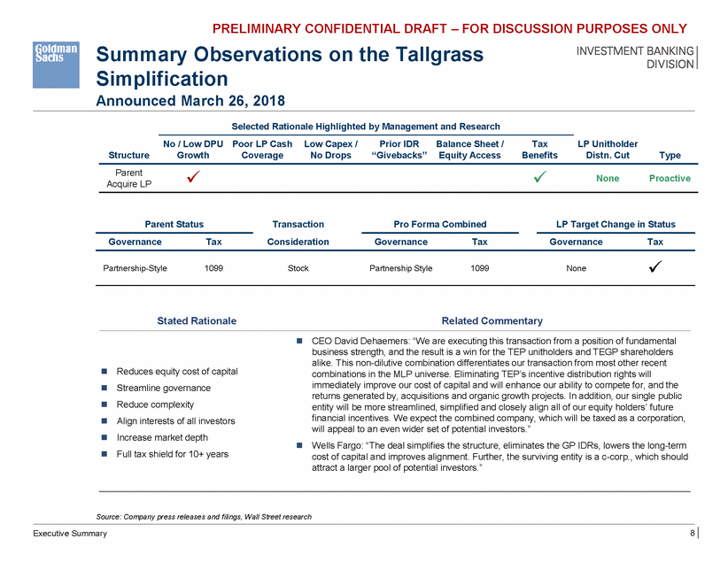Click the PRELIMINARY CONFIDENTIAL DRAFT banner text
The image size is (728, 562).
449,29
